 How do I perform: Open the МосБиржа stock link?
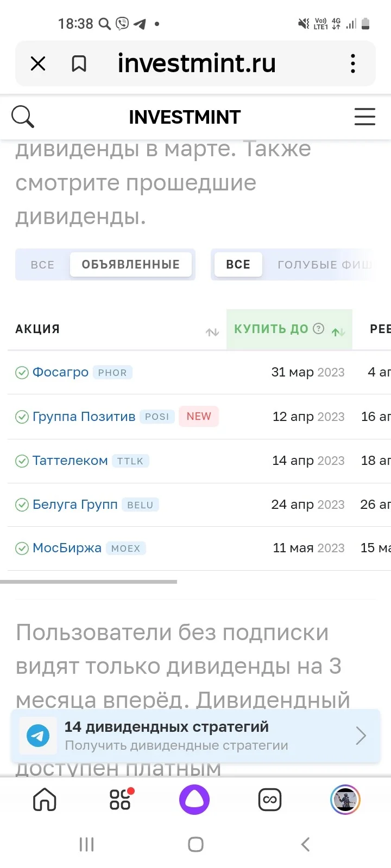pos(67,548)
